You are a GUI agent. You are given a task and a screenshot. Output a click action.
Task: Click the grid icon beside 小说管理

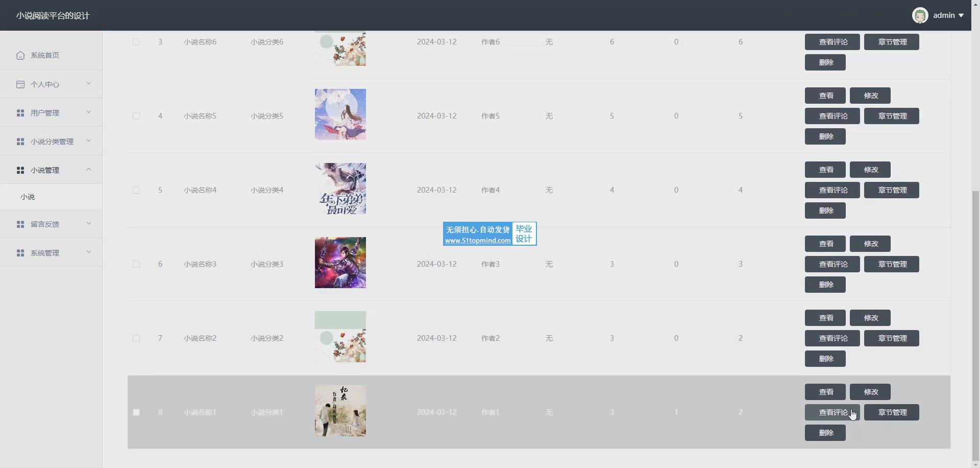(x=20, y=170)
